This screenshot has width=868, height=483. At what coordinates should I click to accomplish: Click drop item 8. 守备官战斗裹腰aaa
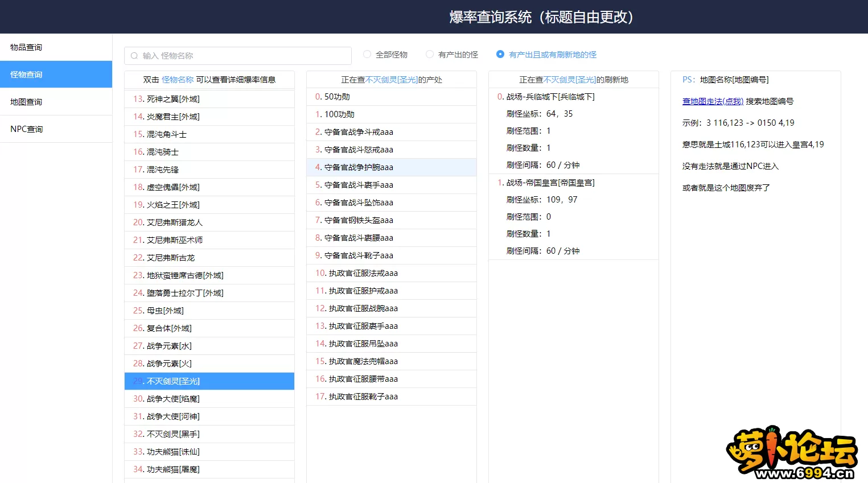(392, 238)
